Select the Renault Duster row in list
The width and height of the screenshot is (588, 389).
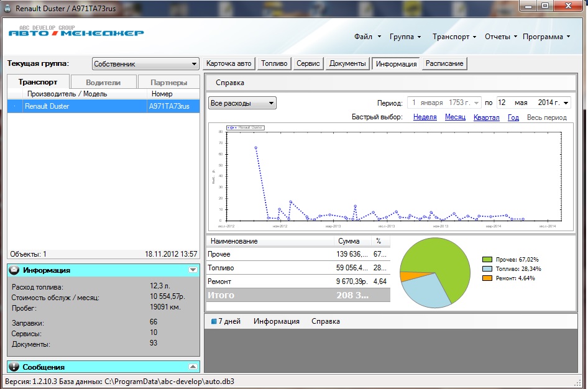click(x=103, y=106)
